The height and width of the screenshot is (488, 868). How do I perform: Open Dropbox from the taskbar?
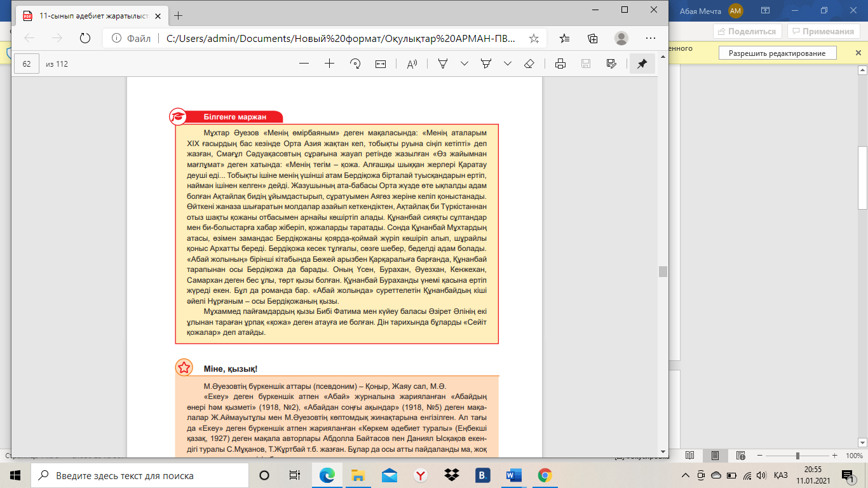click(x=451, y=475)
